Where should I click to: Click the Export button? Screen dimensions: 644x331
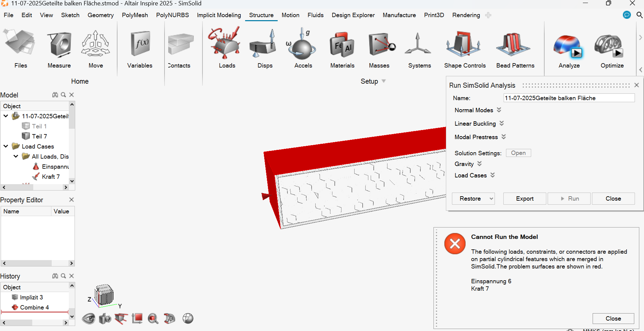(525, 199)
